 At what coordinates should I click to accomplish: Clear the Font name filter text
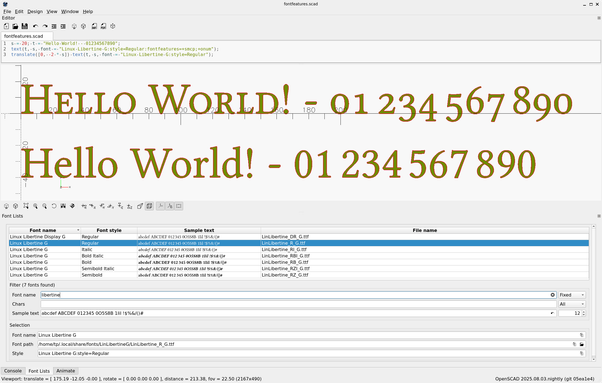552,295
